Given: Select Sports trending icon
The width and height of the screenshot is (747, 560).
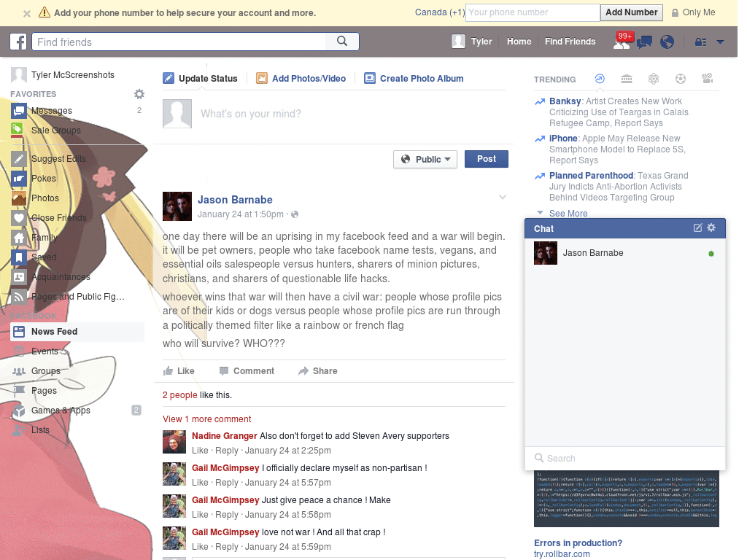Looking at the screenshot, I should click(x=681, y=79).
